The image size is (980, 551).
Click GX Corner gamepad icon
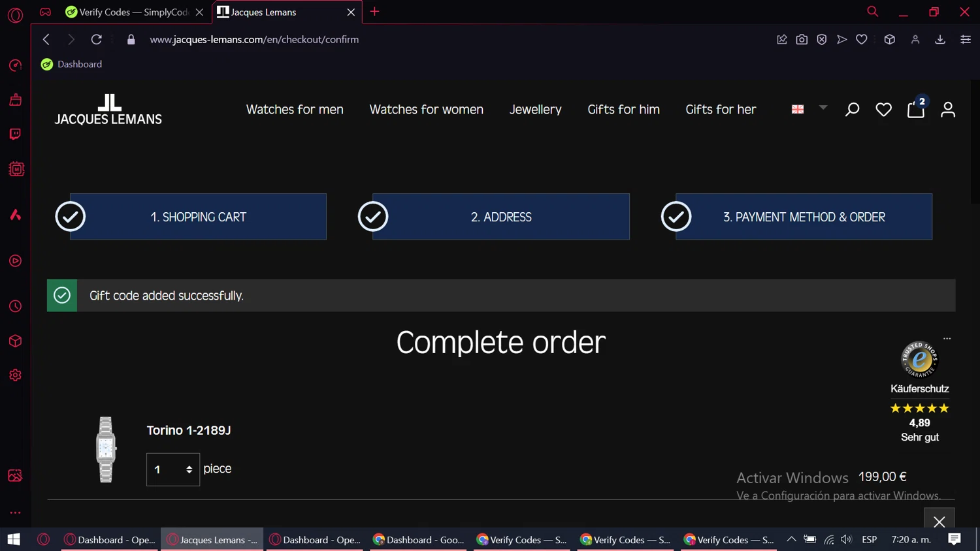tap(45, 12)
